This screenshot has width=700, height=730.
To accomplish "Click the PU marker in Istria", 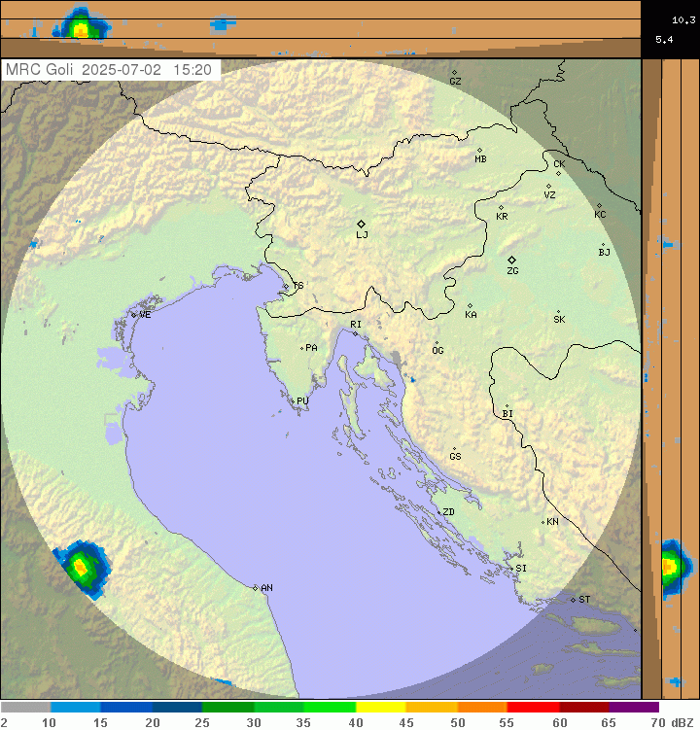I will click(x=293, y=401).
